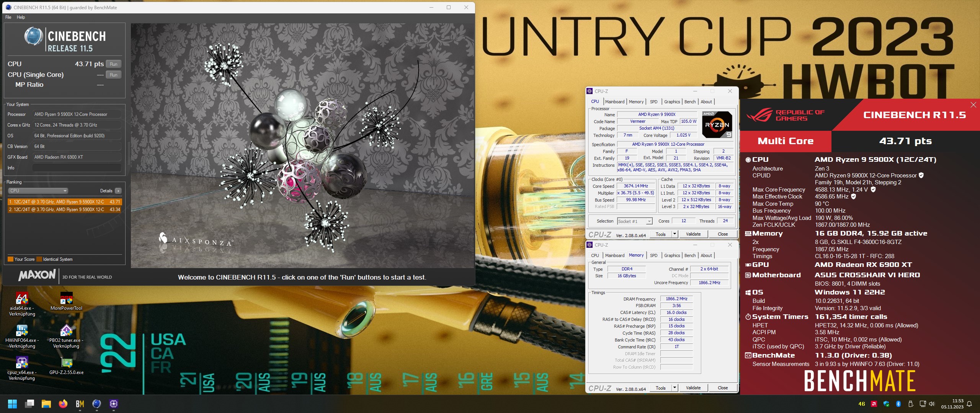Open the Ranking CPU dropdown
The height and width of the screenshot is (413, 980).
38,191
